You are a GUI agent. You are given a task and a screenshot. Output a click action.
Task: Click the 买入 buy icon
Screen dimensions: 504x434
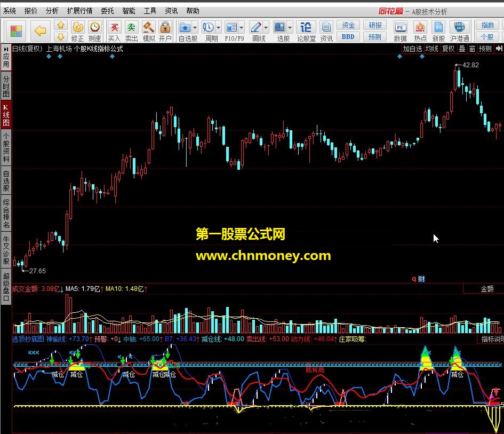[114, 31]
